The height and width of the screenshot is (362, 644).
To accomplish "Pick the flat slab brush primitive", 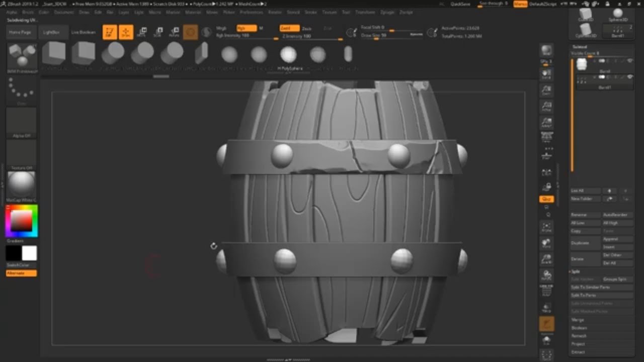I will 201,53.
